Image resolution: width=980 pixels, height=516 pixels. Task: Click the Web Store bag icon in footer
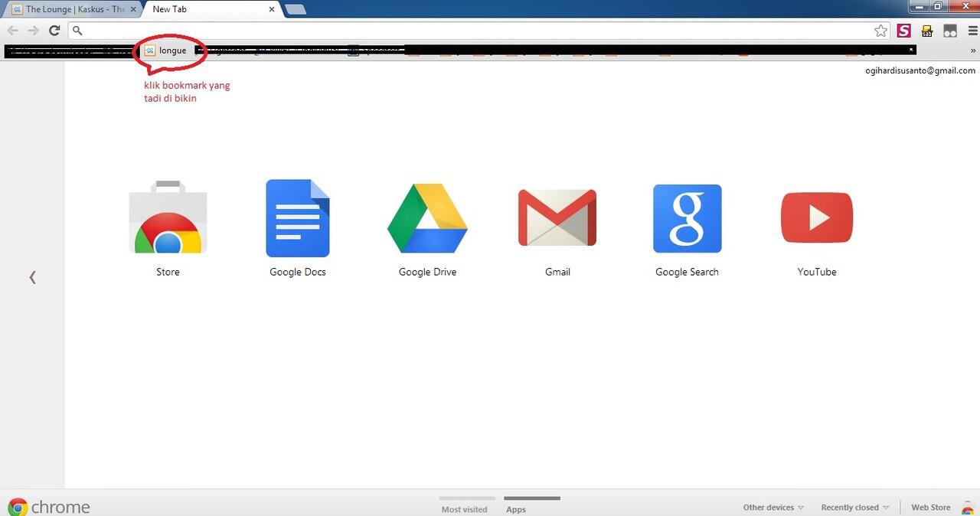coord(968,508)
